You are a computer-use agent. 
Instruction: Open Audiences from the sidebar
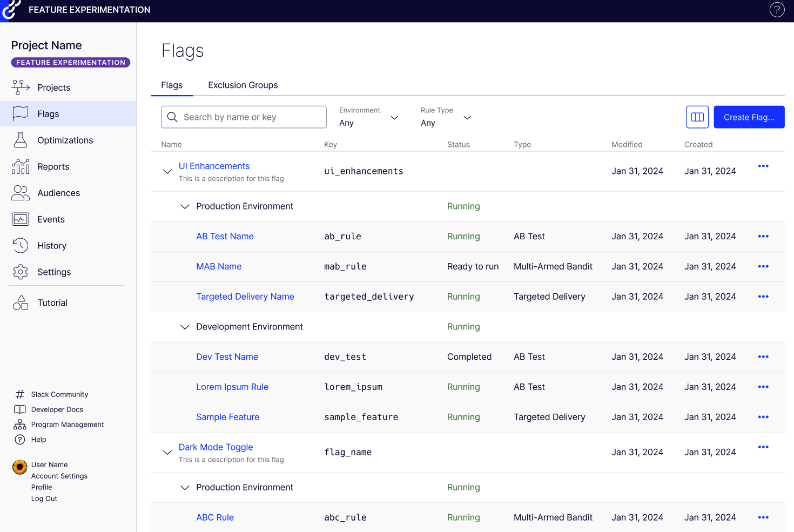[59, 193]
